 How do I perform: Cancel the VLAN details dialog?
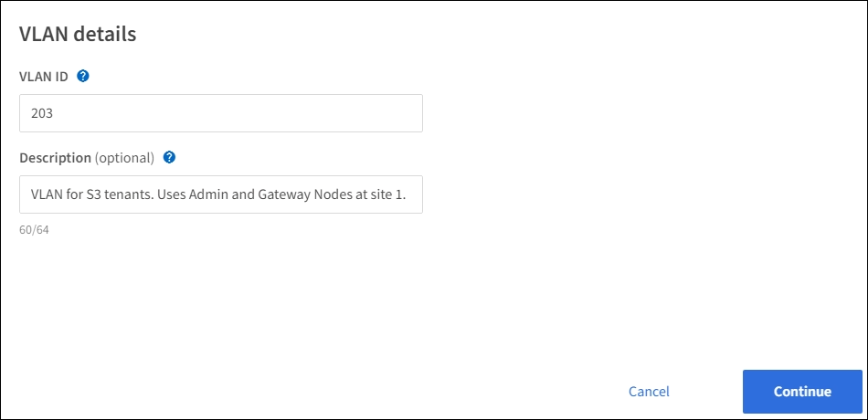tap(649, 392)
